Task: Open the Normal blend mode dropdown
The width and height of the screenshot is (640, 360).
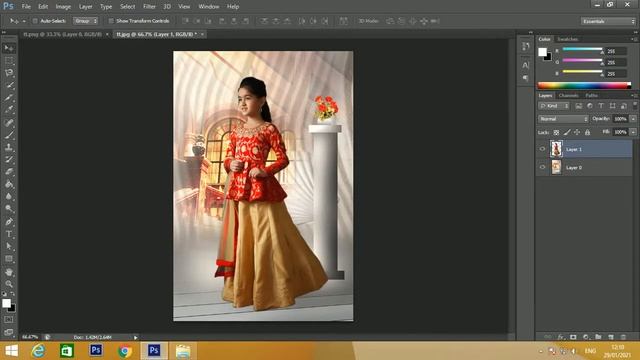Action: point(563,119)
